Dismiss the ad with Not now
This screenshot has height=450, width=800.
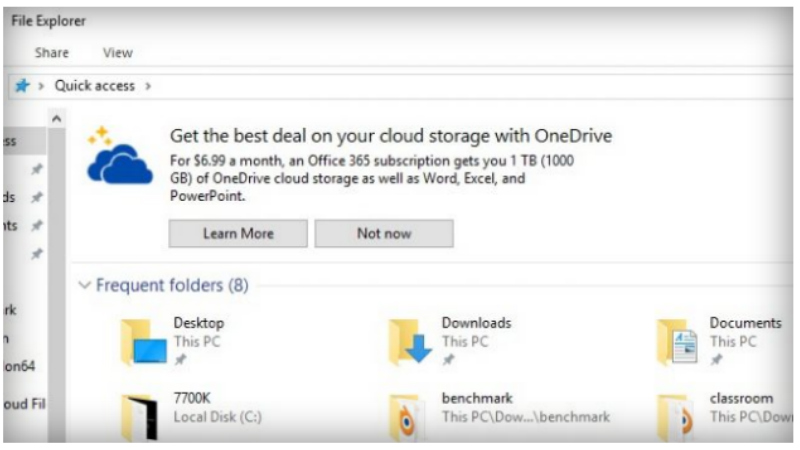pos(384,233)
